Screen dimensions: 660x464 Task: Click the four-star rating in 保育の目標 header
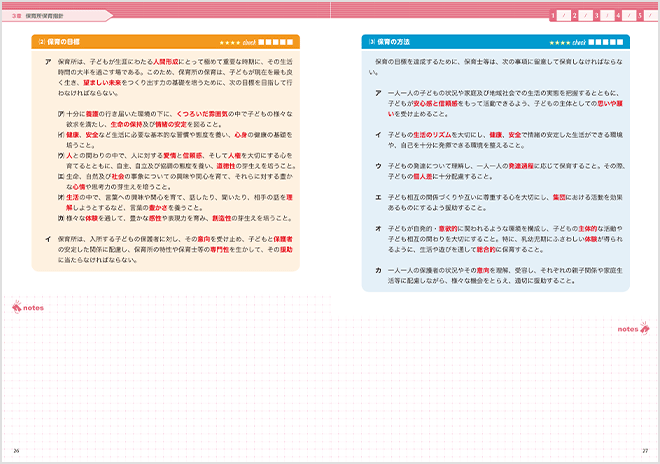pos(230,43)
